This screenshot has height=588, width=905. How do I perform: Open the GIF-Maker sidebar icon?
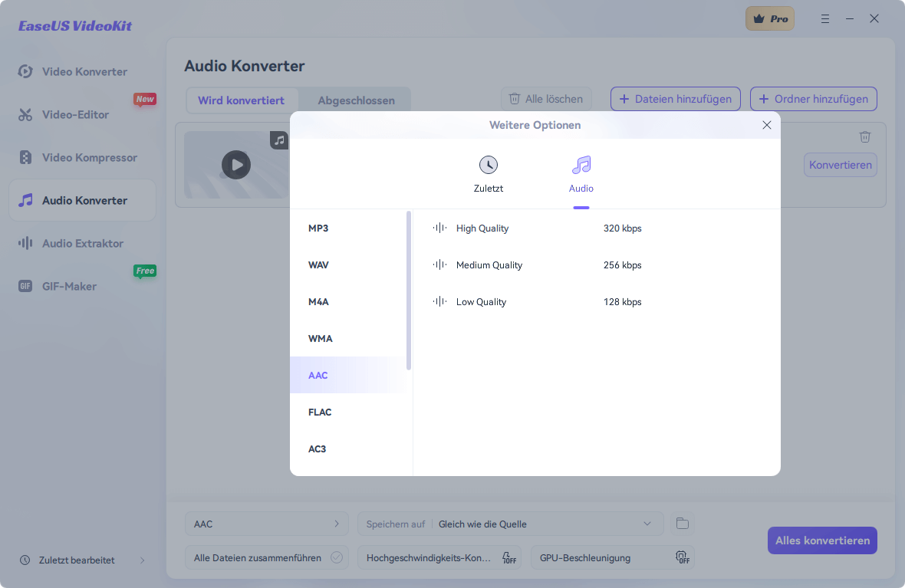tap(25, 286)
